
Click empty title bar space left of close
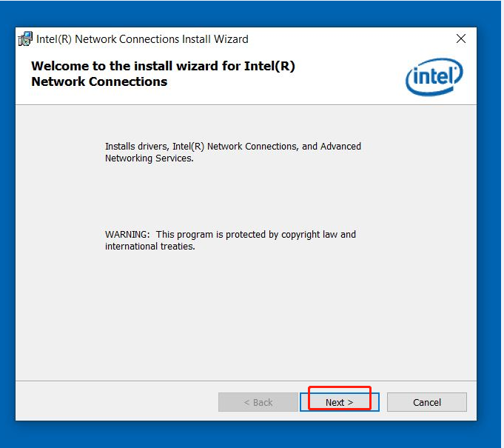click(x=348, y=39)
